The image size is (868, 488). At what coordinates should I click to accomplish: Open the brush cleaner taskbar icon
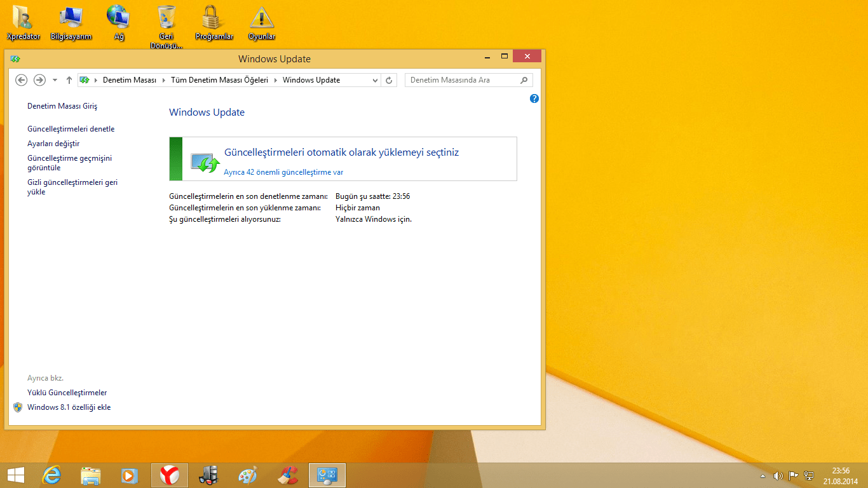point(287,475)
